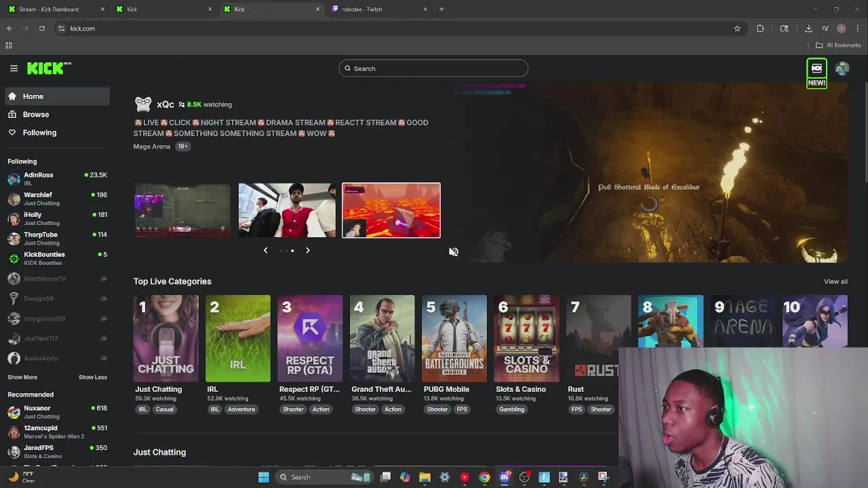Screen dimensions: 868x488
Task: Open the NEW feature icon top right
Action: point(816,73)
